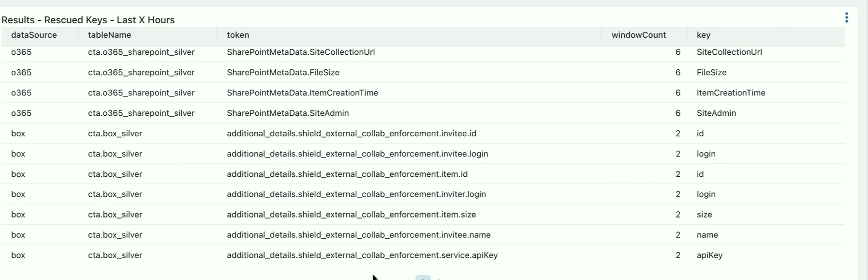Select the invitee.login token cell
This screenshot has height=280, width=868.
[x=357, y=154]
